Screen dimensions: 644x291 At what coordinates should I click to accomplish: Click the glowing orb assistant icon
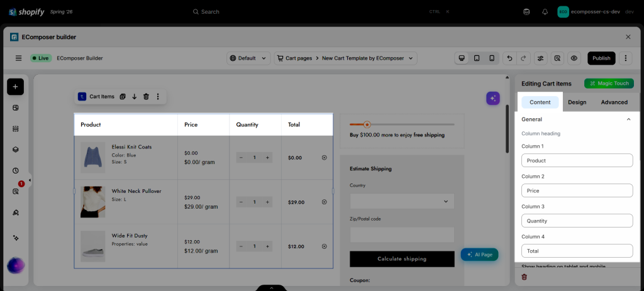coord(16,265)
